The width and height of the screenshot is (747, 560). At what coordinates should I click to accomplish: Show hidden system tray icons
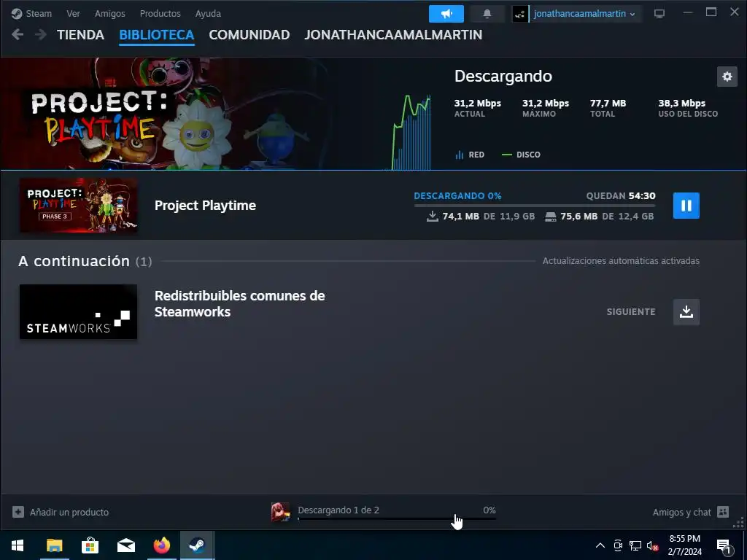(600, 545)
